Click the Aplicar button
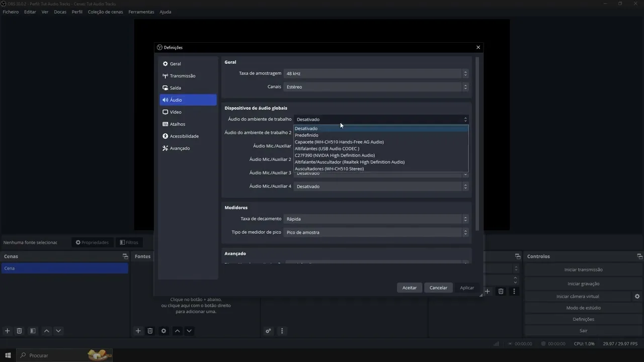The height and width of the screenshot is (362, 644). coord(467,288)
